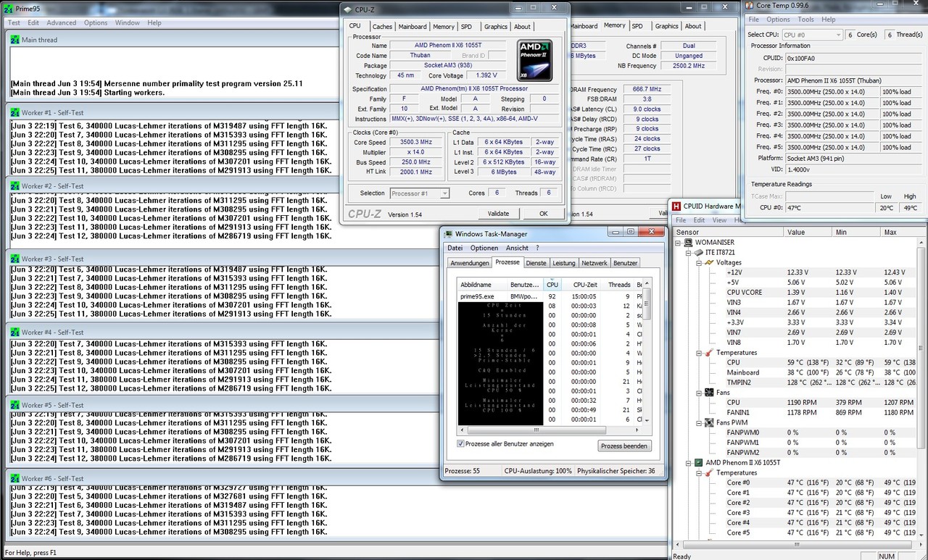Collapse the Fans node
This screenshot has height=560, width=928.
click(699, 393)
